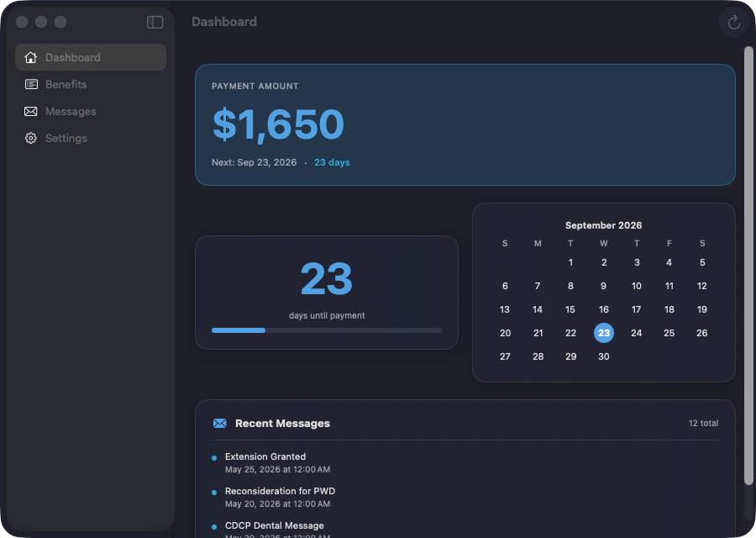Open Dashboard in the sidebar
Image resolution: width=756 pixels, height=538 pixels.
click(91, 57)
